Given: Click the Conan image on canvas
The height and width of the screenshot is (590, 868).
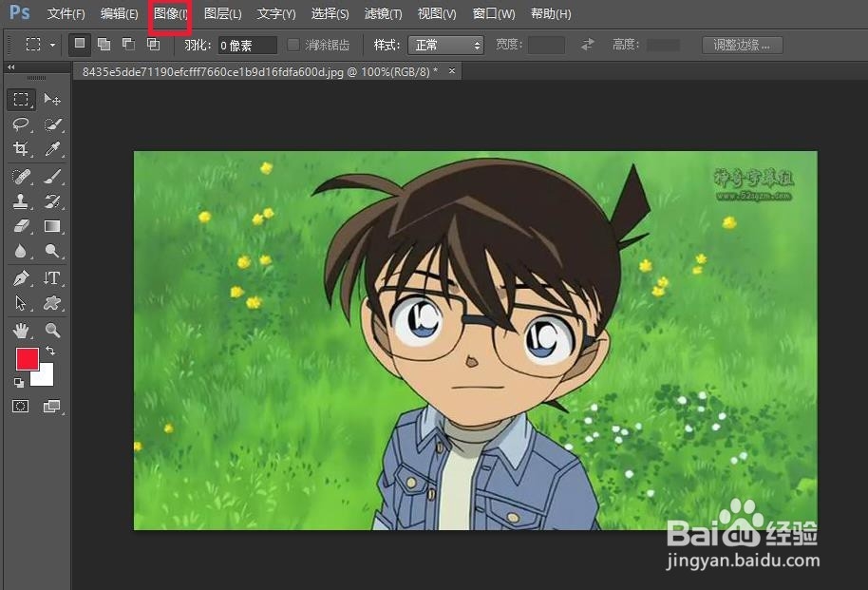Looking at the screenshot, I should [x=476, y=340].
